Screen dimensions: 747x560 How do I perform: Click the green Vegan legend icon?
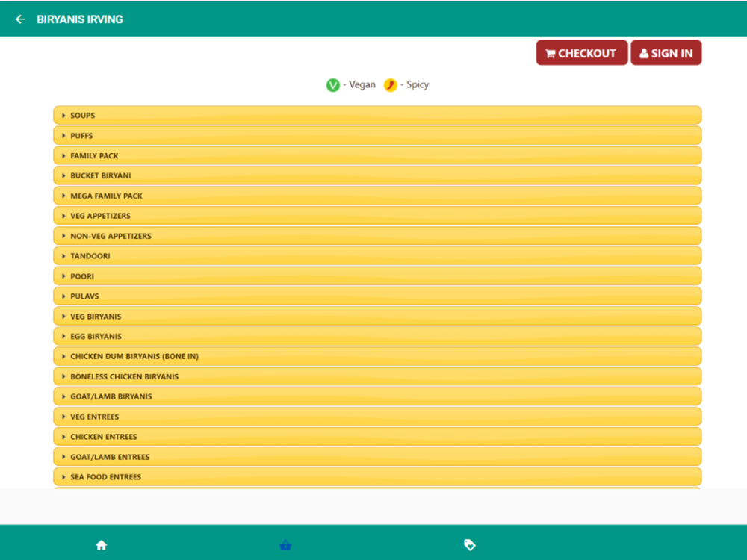point(332,85)
